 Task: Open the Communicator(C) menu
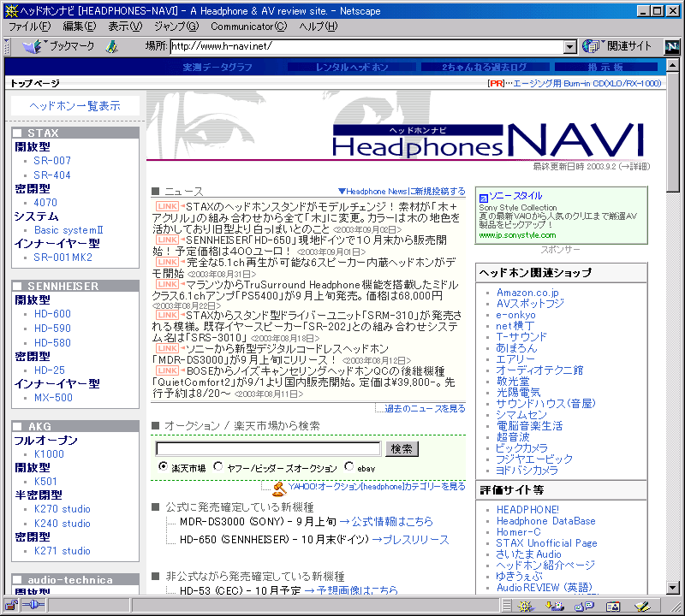tap(249, 27)
